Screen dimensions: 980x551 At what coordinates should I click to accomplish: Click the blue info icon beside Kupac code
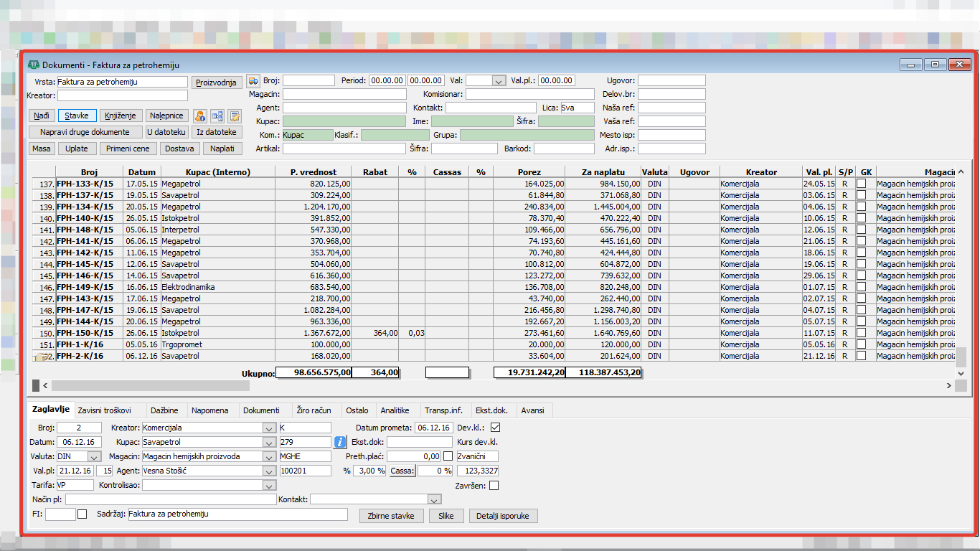coord(341,442)
